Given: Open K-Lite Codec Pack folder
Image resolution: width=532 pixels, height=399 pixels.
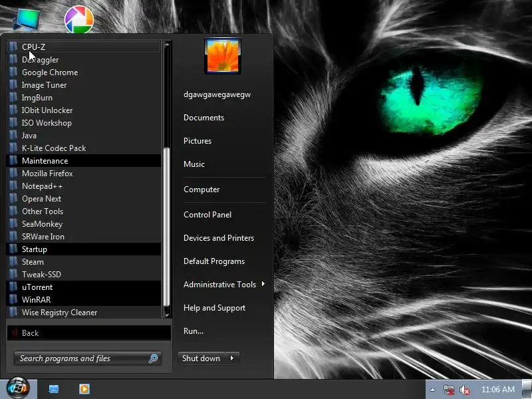Looking at the screenshot, I should (84, 148).
